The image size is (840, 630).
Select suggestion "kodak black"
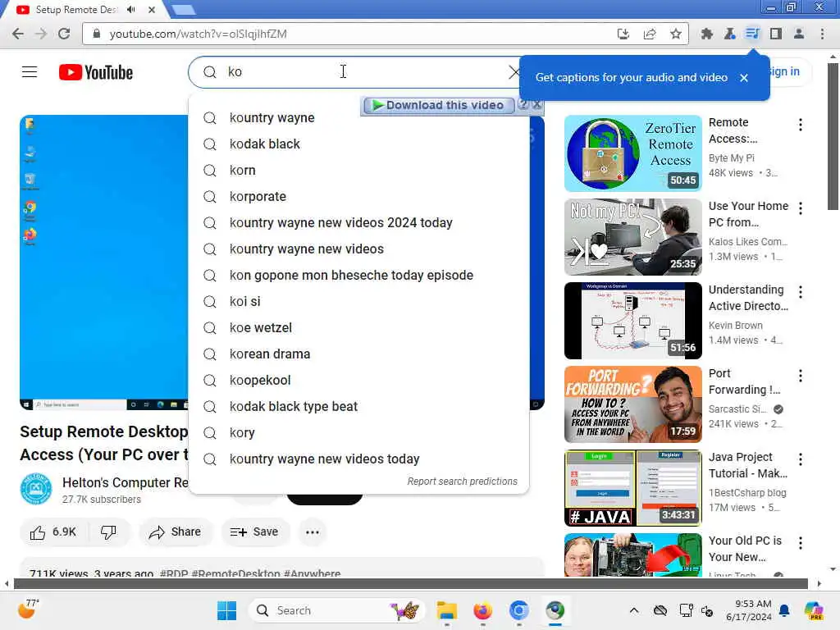coord(358,144)
